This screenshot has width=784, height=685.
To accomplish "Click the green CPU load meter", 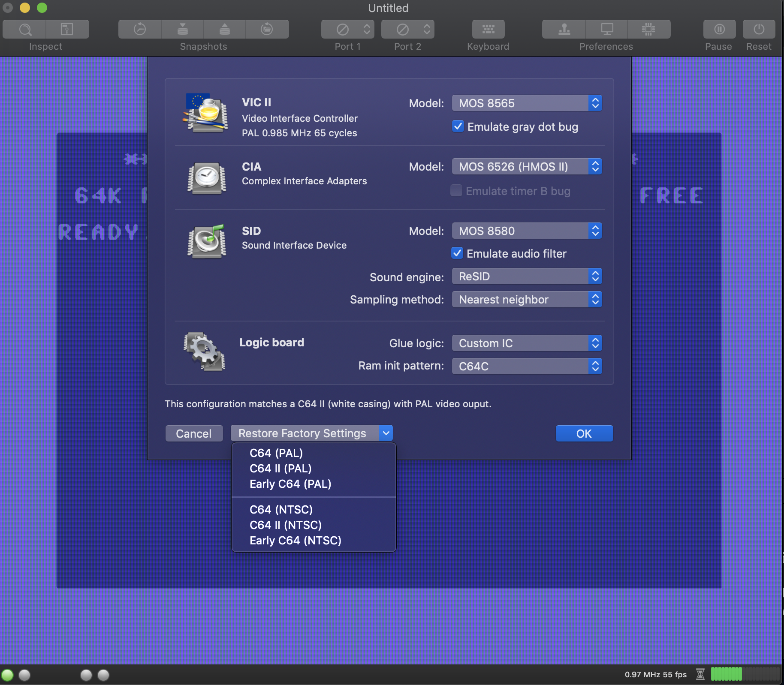I will pyautogui.click(x=745, y=674).
